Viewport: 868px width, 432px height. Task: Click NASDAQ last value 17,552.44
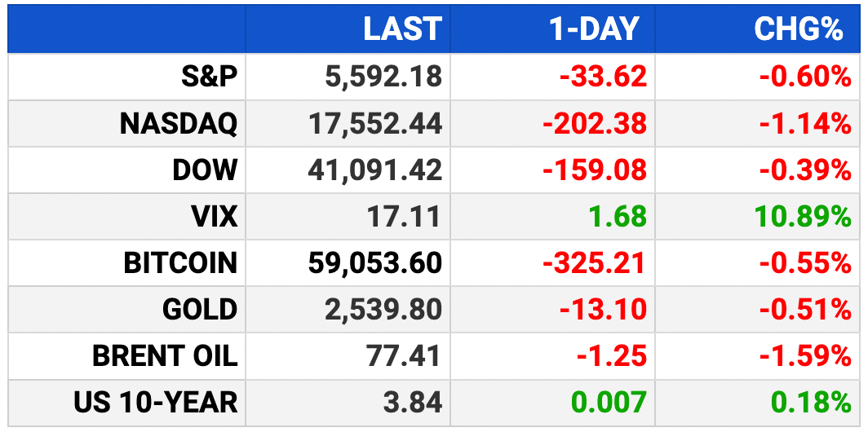pyautogui.click(x=375, y=123)
